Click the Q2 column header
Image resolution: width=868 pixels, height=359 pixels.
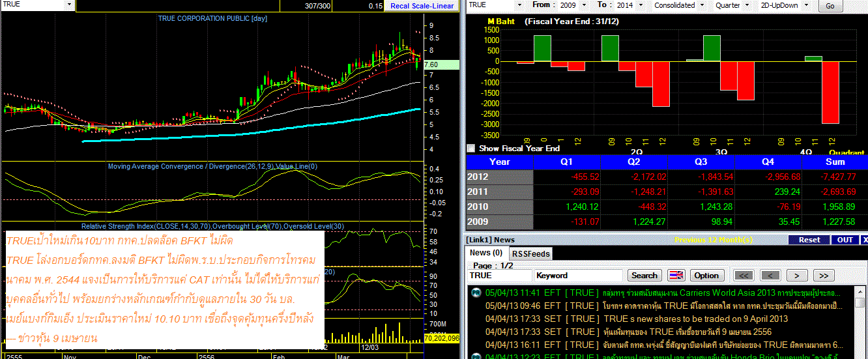coord(634,162)
